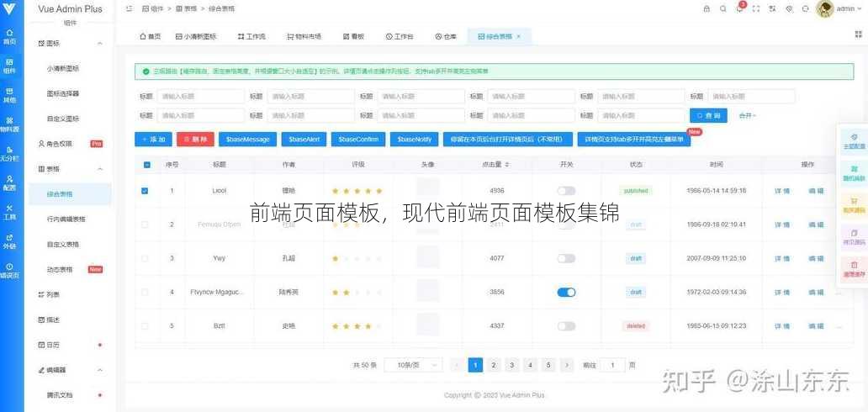Click the blue 添加 button
Screen dimensions: 868x412
(x=153, y=140)
